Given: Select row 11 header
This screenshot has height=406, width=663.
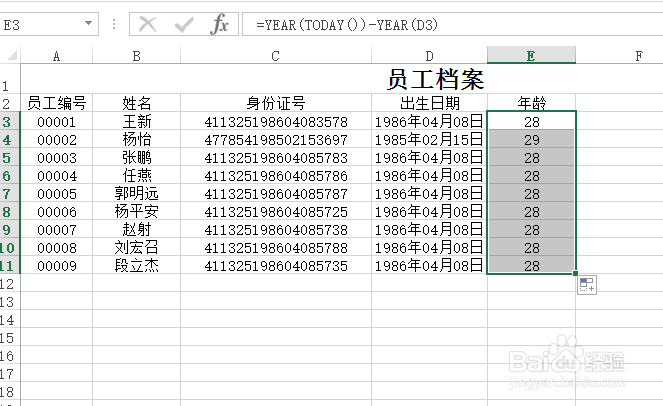Looking at the screenshot, I should click(x=10, y=265).
